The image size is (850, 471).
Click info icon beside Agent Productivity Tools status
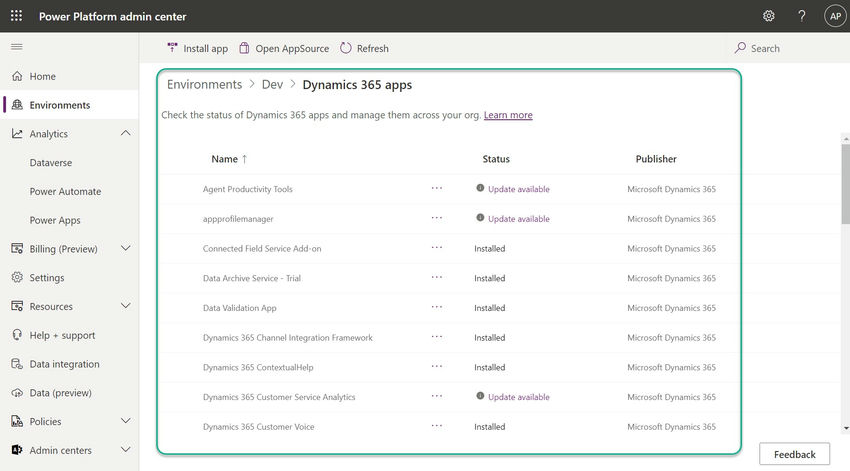pyautogui.click(x=480, y=188)
